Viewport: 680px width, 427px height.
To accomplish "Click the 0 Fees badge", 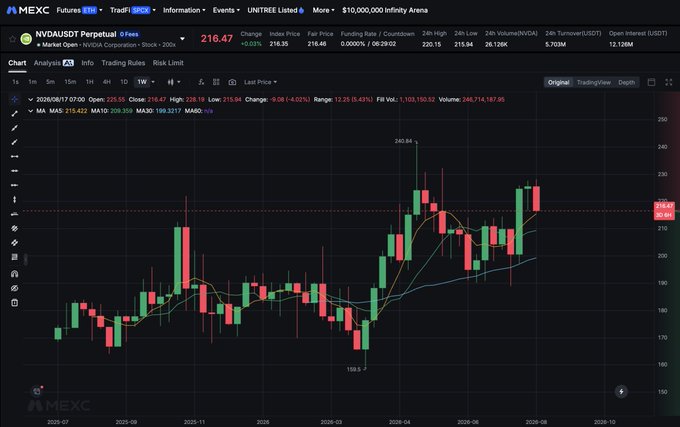I will [129, 34].
